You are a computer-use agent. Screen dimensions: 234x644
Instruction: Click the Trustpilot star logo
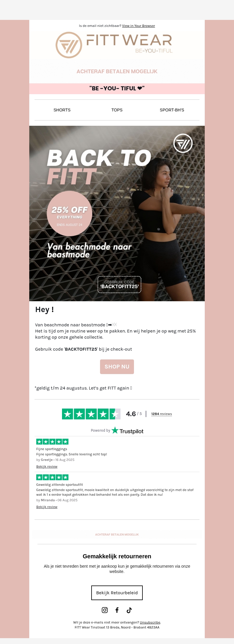[115, 430]
